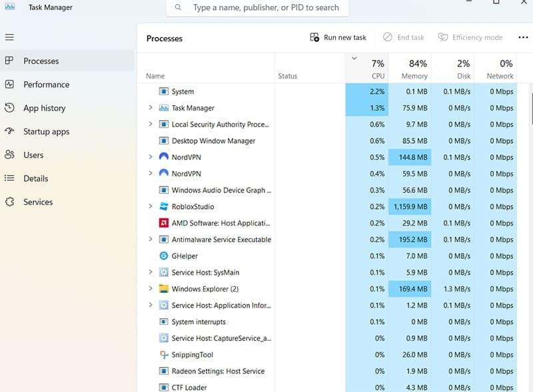Viewport: 533px width, 392px height.
Task: Expand Windows Explorer (2) group
Action: pos(151,288)
